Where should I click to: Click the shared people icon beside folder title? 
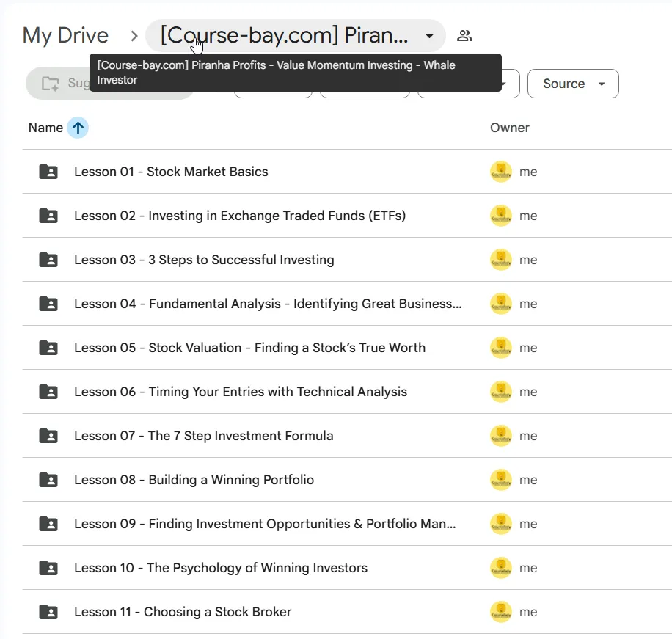(464, 35)
